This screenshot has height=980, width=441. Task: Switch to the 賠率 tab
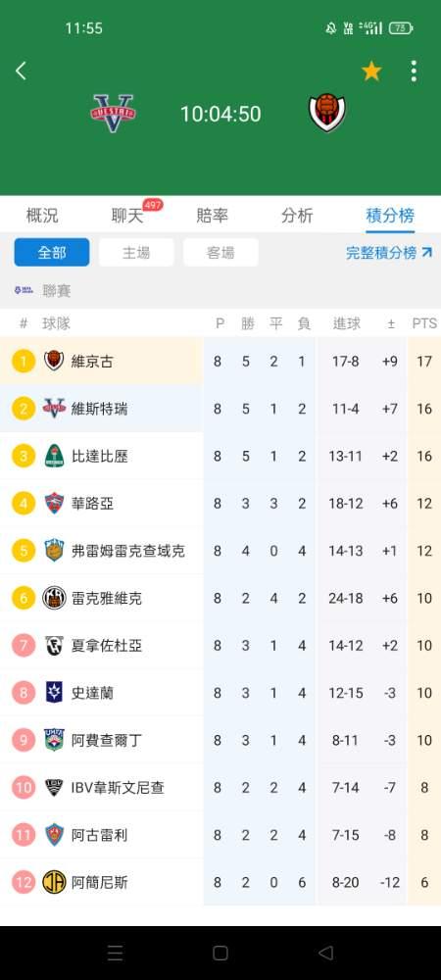(213, 216)
